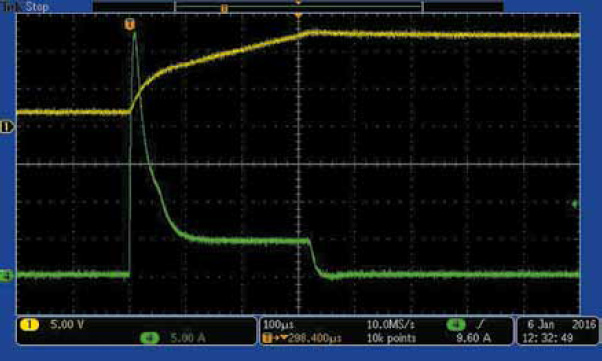
Task: Select the orange trigger marker above the green peak
Action: pos(130,24)
